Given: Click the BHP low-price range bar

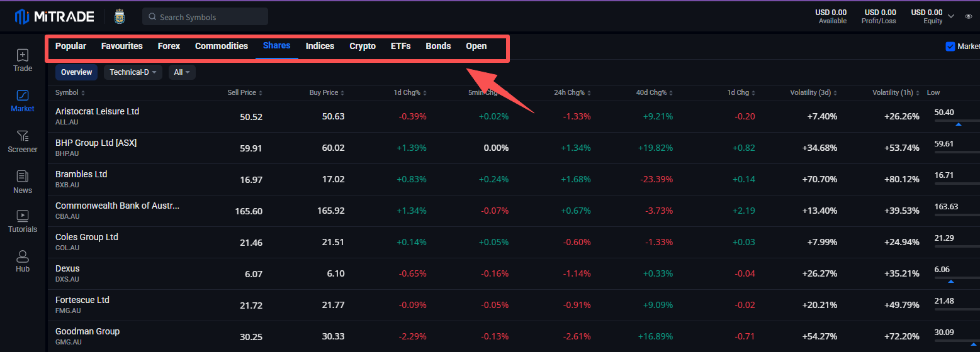Looking at the screenshot, I should pos(957,152).
